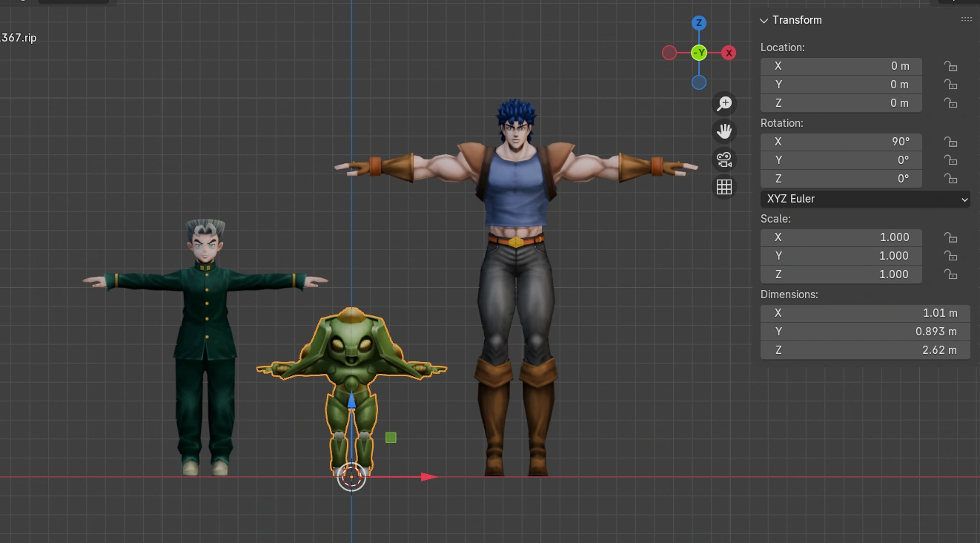Toggle the camera view icon
980x543 pixels.
tap(724, 159)
